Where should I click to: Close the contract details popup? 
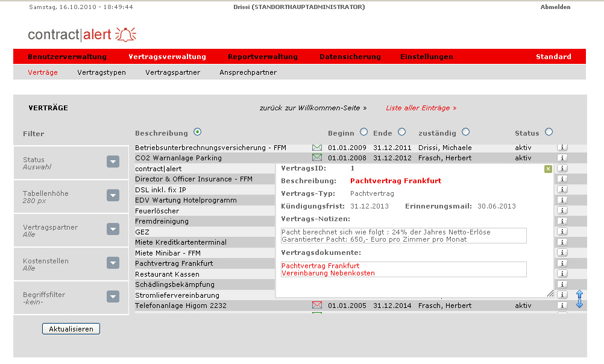(x=548, y=169)
